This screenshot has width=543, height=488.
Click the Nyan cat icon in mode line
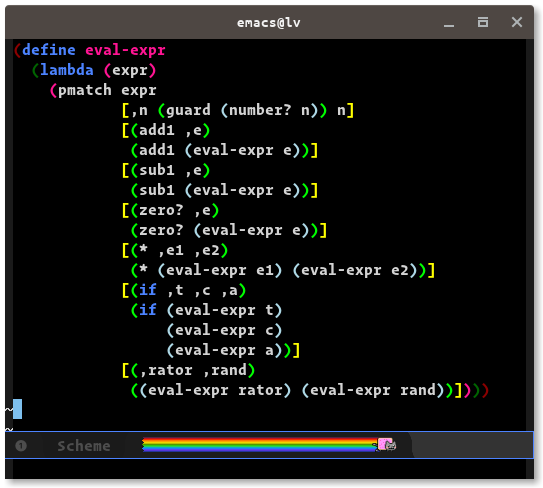tap(387, 444)
